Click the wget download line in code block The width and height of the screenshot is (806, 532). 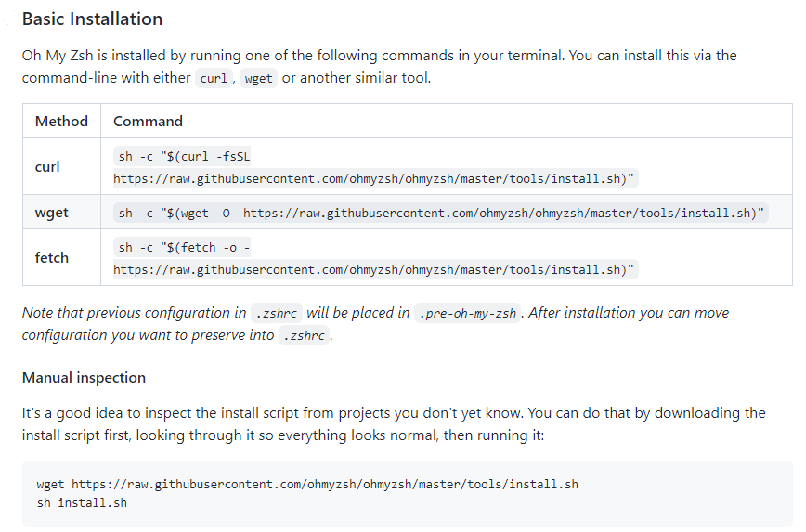(307, 485)
